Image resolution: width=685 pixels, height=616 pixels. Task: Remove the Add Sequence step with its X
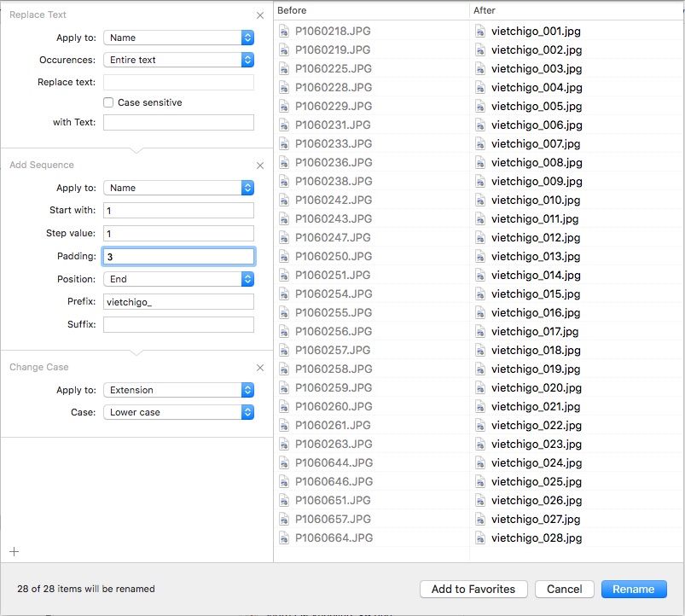click(260, 166)
